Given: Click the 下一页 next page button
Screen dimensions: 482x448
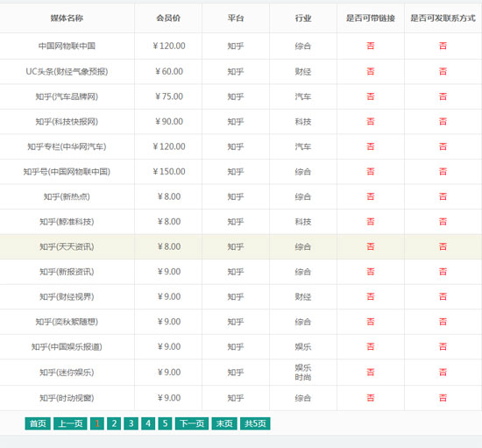Looking at the screenshot, I should 192,423.
